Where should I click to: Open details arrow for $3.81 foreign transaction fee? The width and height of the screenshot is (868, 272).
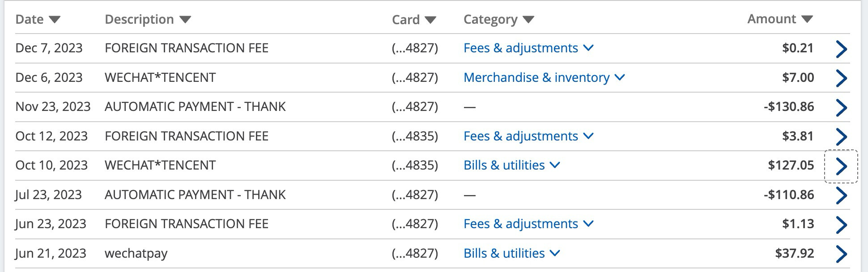click(841, 136)
